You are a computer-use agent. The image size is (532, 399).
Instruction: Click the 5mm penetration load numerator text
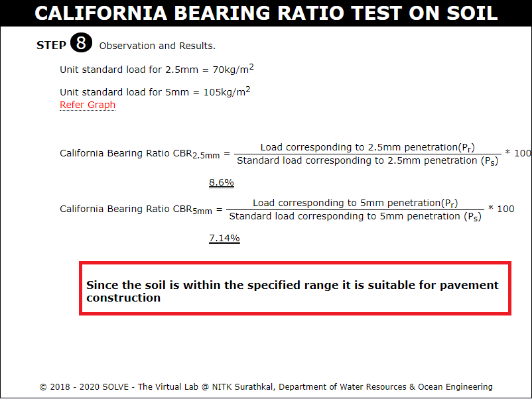[356, 203]
